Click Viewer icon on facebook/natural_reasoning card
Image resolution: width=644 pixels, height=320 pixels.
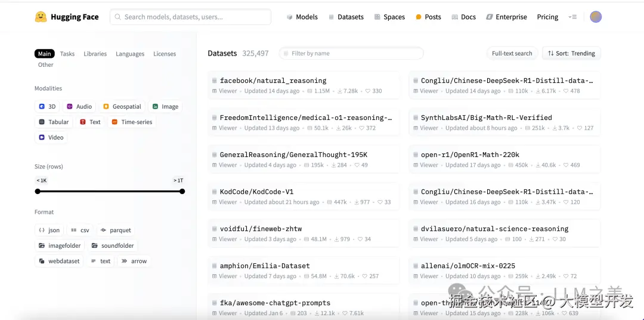[215, 91]
